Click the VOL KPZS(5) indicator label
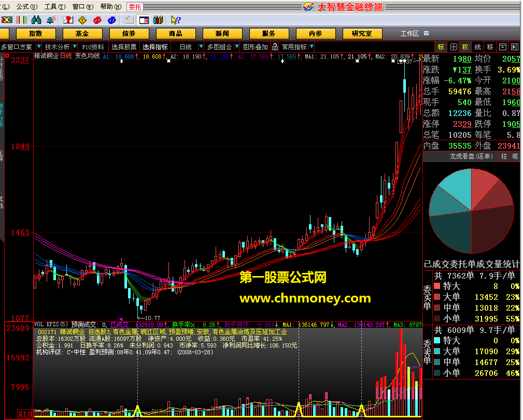The width and height of the screenshot is (523, 420). (x=51, y=324)
